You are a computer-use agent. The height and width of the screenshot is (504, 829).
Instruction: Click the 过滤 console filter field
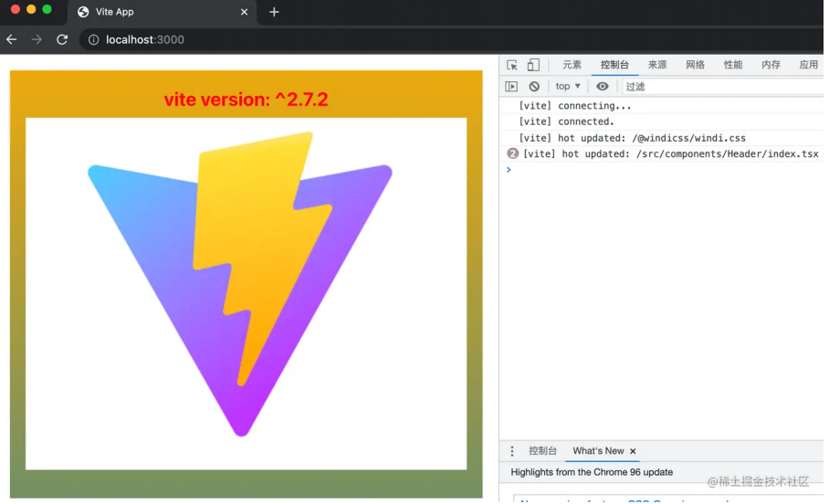coord(712,87)
